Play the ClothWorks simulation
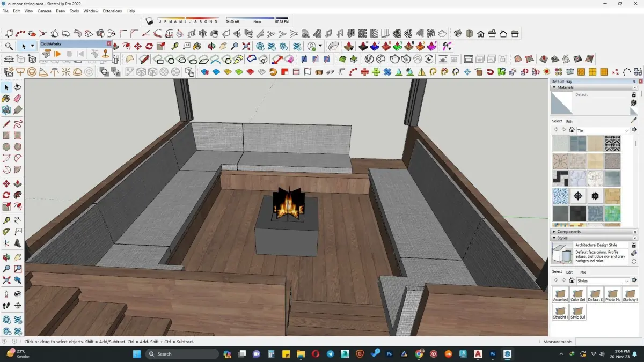 click(57, 54)
